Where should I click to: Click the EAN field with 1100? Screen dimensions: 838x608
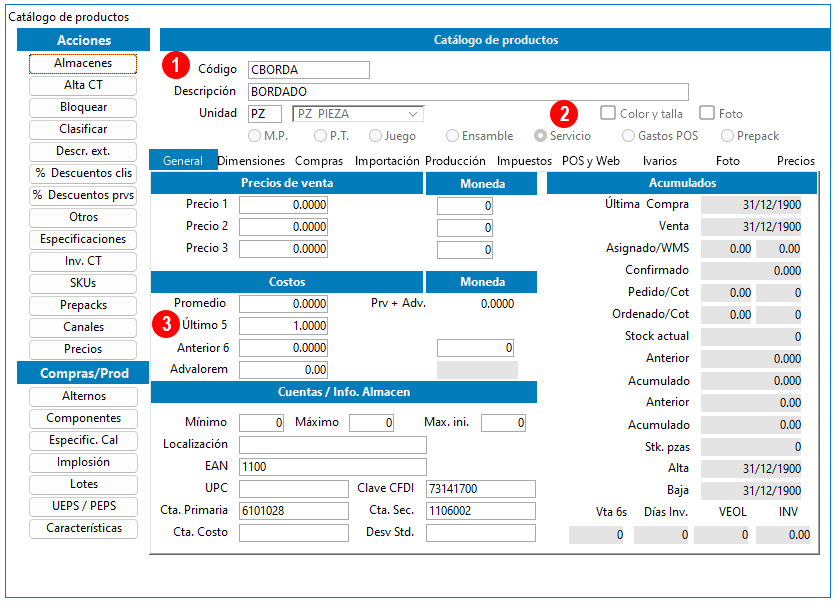[333, 467]
